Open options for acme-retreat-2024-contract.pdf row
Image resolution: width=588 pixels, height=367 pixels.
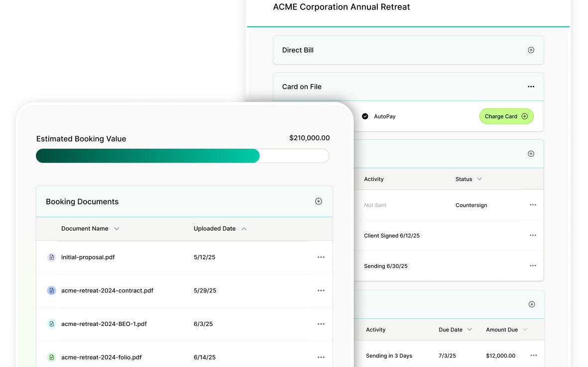click(x=321, y=290)
